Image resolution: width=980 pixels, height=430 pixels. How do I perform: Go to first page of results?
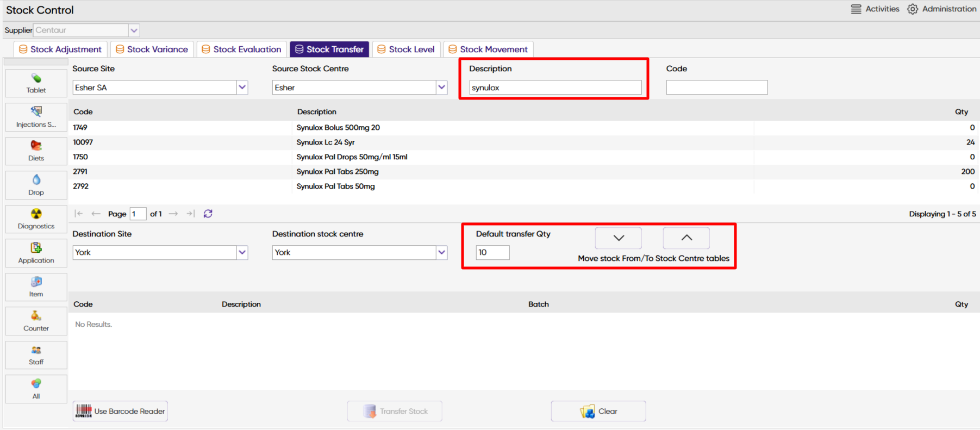(79, 214)
